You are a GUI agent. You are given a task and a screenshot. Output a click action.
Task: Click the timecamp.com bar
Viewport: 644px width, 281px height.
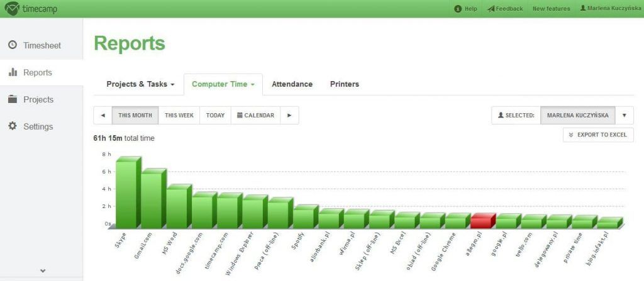pyautogui.click(x=229, y=211)
